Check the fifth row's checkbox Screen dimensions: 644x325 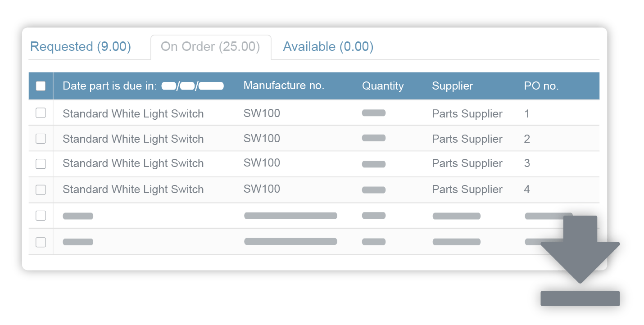click(41, 216)
